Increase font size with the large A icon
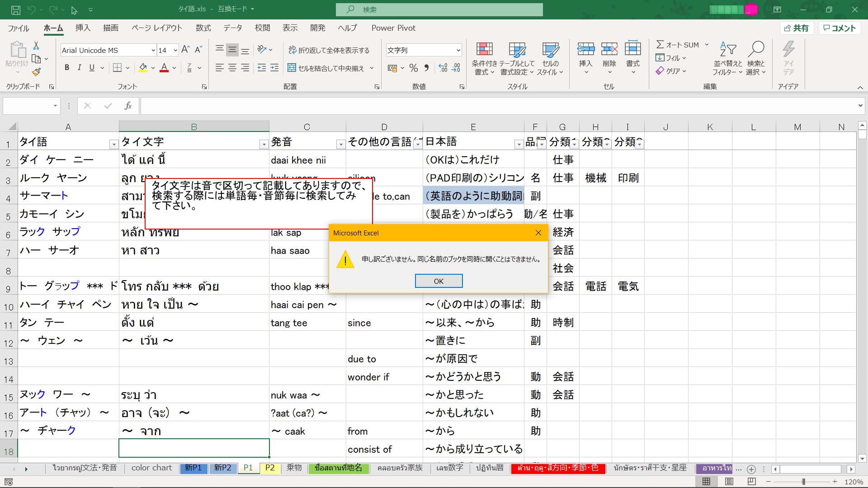The height and width of the screenshot is (488, 868). coord(185,50)
